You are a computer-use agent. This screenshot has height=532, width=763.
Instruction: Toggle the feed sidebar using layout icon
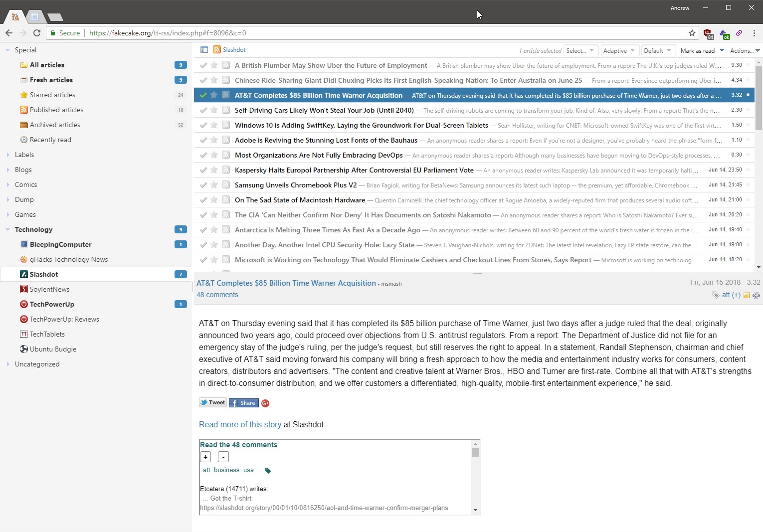204,50
